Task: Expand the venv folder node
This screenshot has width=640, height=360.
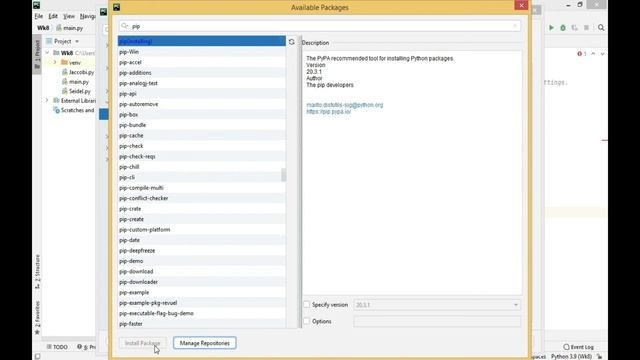Action: point(55,62)
